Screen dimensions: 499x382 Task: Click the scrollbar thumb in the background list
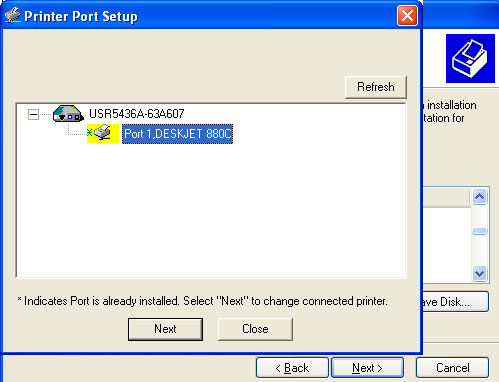(479, 231)
